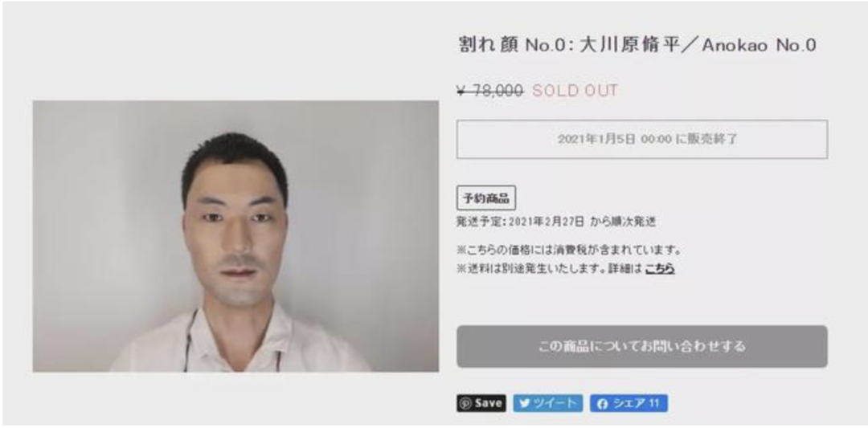Open the こちら shipping details link
Screen dimensions: 868x428
(x=659, y=269)
